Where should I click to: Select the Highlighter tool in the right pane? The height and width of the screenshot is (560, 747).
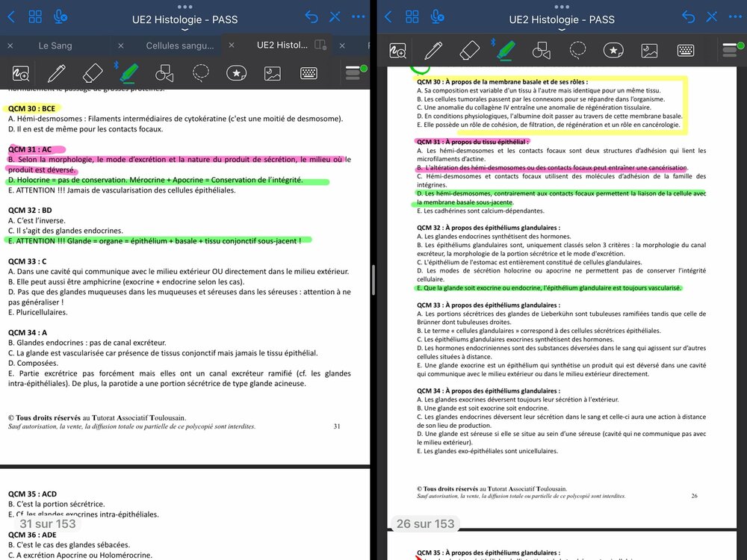(505, 50)
